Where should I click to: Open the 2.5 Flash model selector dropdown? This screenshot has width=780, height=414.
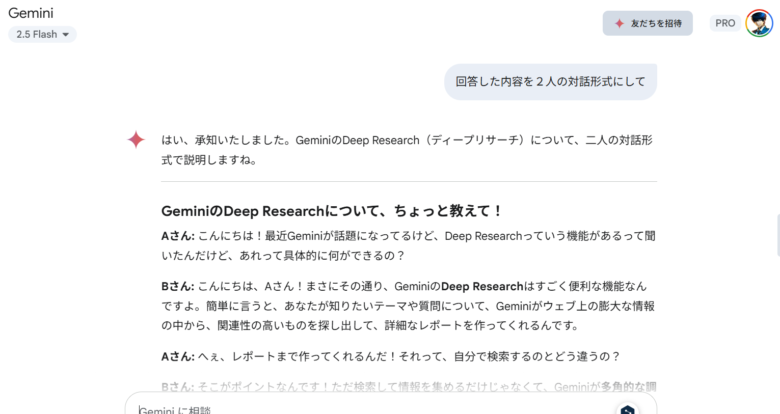point(42,34)
